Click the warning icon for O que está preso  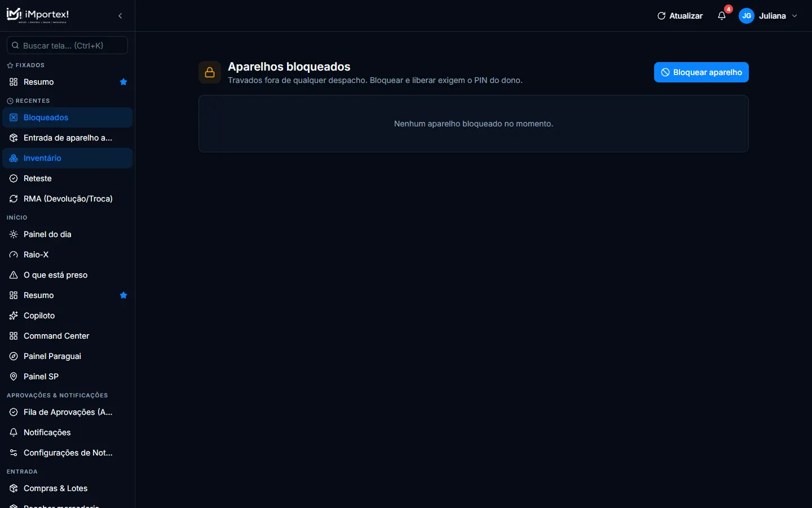[14, 275]
